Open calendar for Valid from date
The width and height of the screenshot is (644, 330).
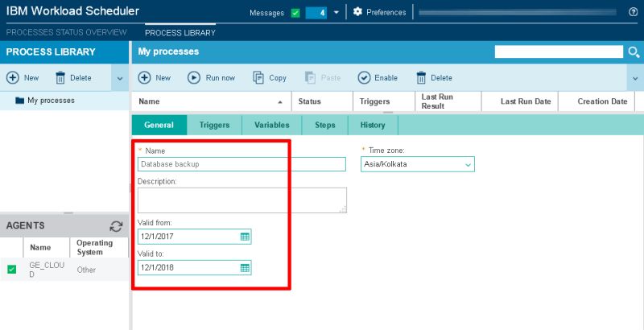pyautogui.click(x=245, y=237)
